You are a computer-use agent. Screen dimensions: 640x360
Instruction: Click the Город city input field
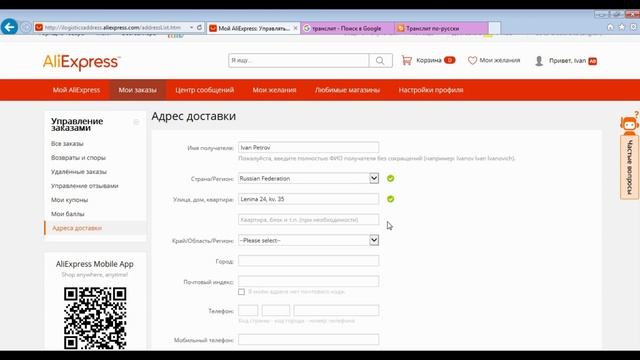(x=308, y=261)
